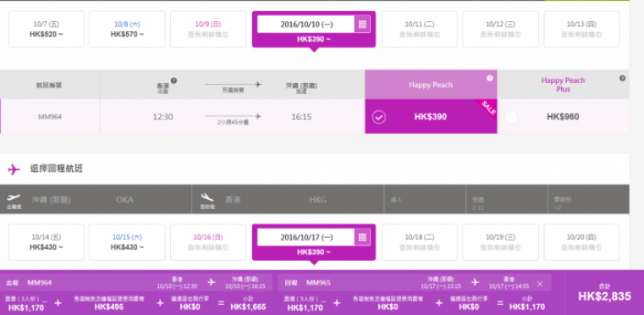Open calendar icon for 2016/10/10 departure date
Screen dimensions: 644x315
[362, 25]
